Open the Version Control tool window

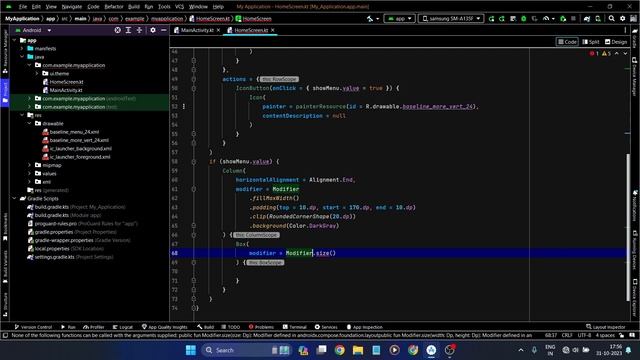(x=33, y=327)
